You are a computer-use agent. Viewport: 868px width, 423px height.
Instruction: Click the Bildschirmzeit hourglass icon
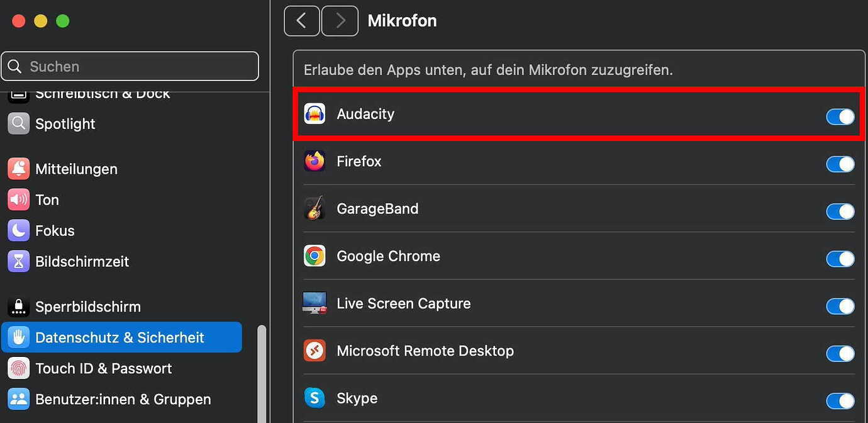(19, 261)
